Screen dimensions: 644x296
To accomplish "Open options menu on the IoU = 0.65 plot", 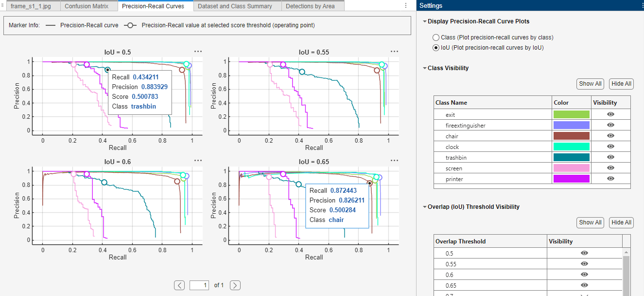I will (x=394, y=160).
